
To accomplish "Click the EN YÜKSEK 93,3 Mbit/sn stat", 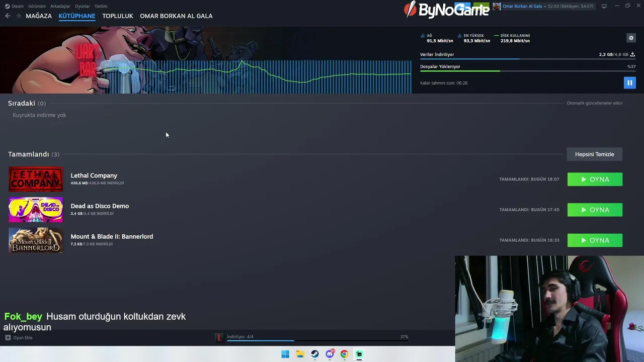I will pos(474,38).
